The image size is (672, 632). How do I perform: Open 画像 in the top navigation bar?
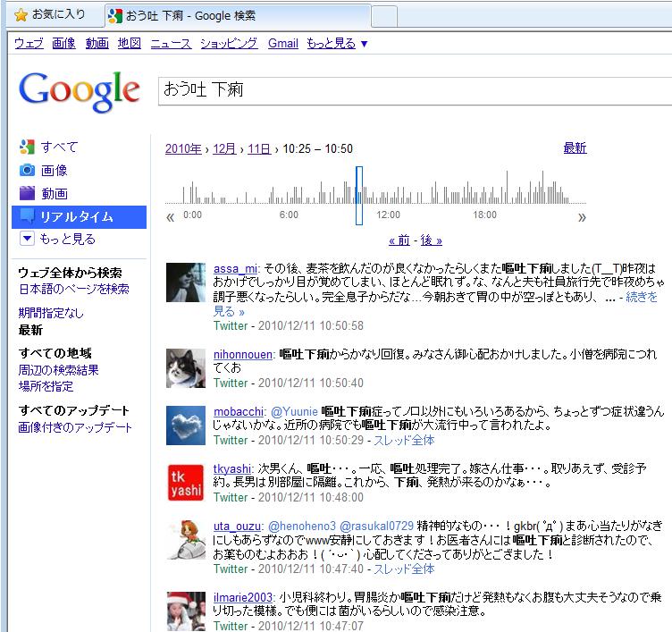(63, 43)
